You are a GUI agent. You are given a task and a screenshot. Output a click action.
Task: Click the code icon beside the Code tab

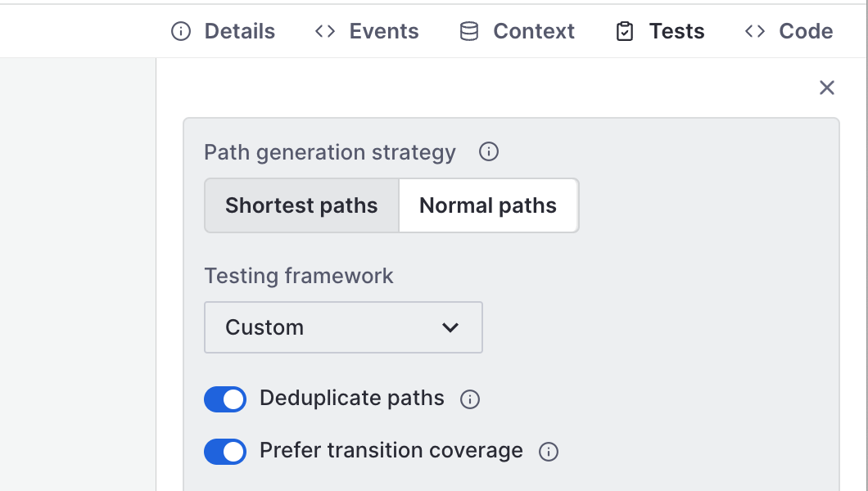point(755,31)
